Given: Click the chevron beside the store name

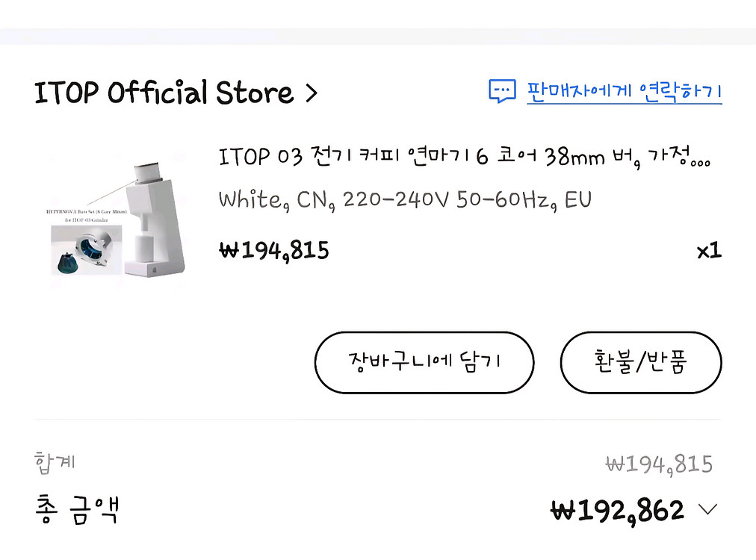Looking at the screenshot, I should (312, 94).
